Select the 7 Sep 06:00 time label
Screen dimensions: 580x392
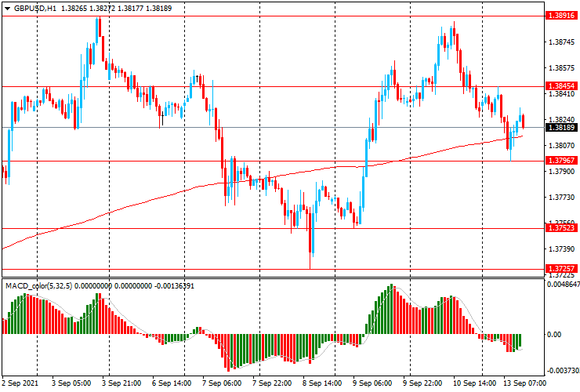[222, 383]
